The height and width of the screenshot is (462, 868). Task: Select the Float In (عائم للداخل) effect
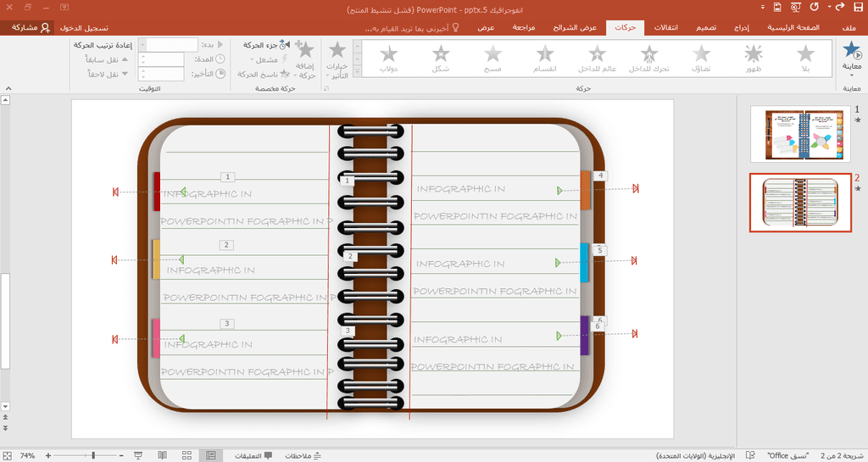[x=598, y=58]
